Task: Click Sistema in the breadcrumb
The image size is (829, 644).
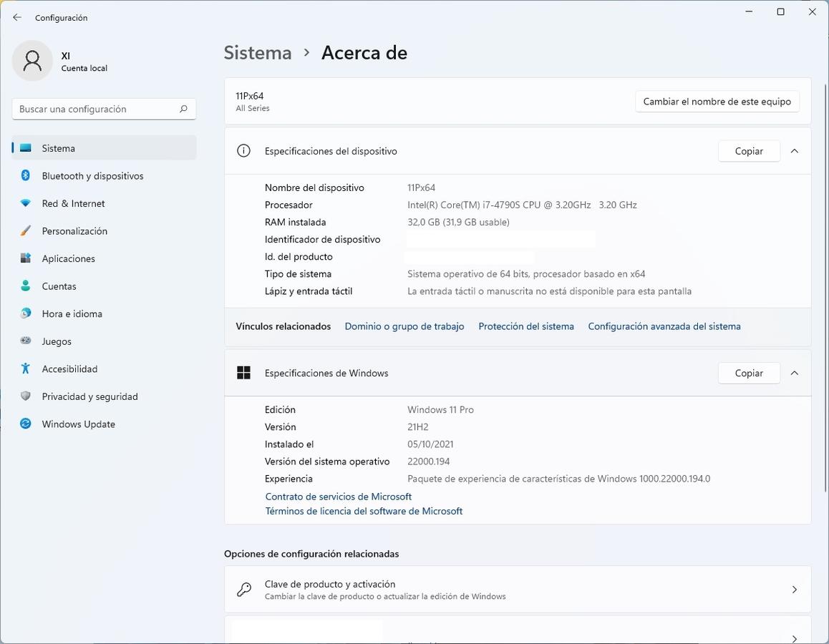Action: click(258, 53)
